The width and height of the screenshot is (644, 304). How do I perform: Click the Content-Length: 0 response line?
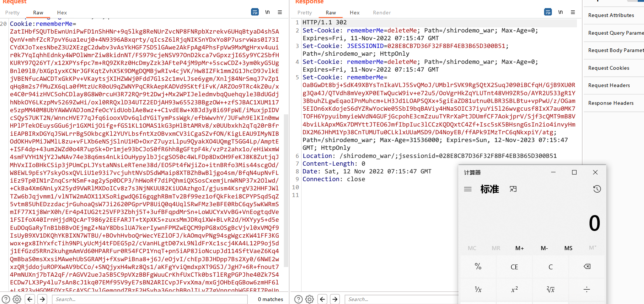click(x=334, y=163)
